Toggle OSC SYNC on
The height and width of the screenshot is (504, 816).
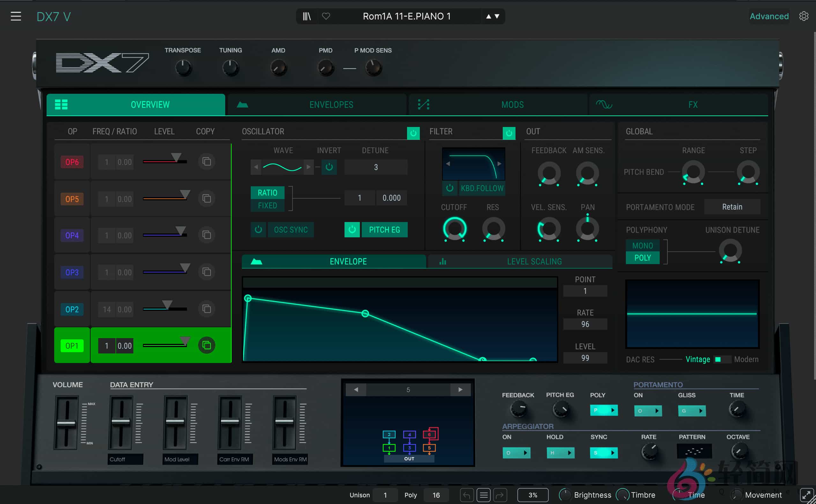pyautogui.click(x=291, y=229)
